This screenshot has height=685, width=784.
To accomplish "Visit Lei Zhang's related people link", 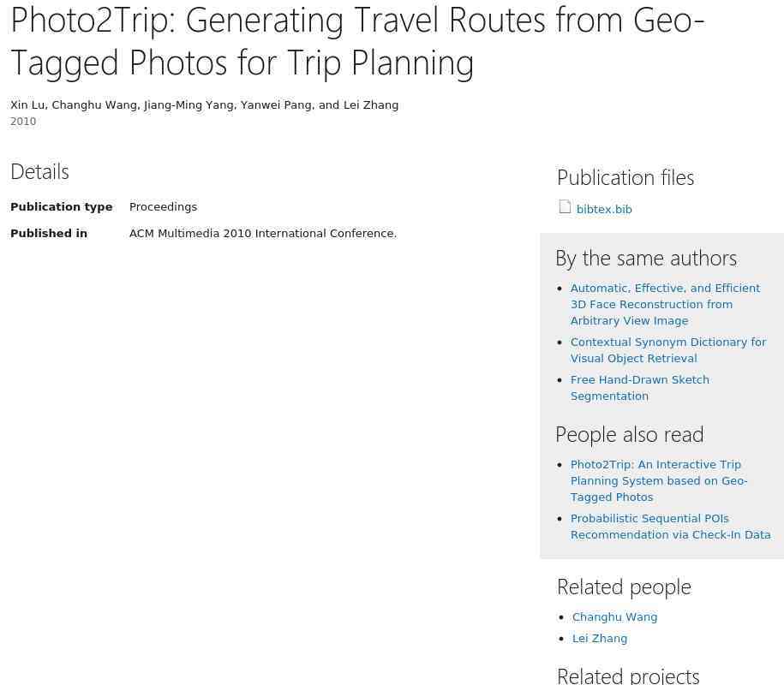I will 599,639.
